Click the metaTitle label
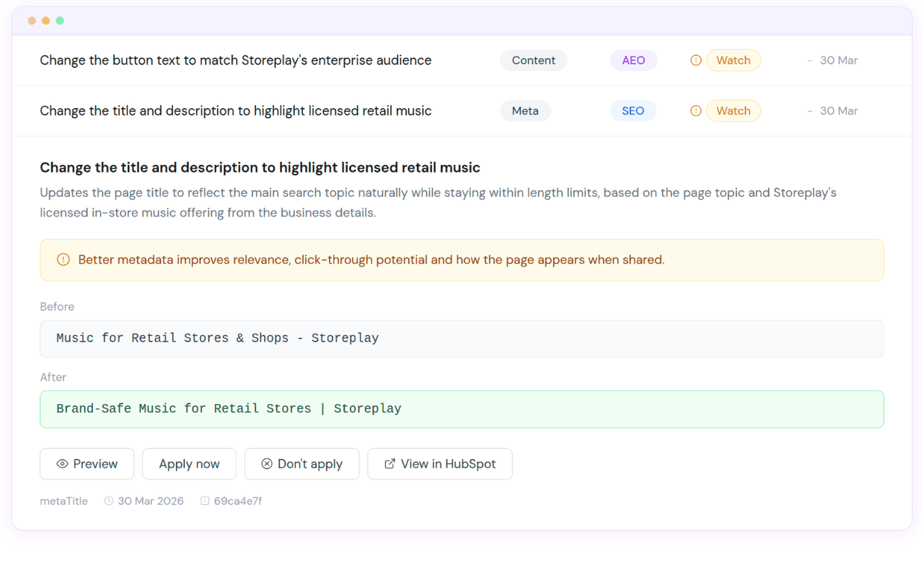The image size is (924, 578). 64,501
